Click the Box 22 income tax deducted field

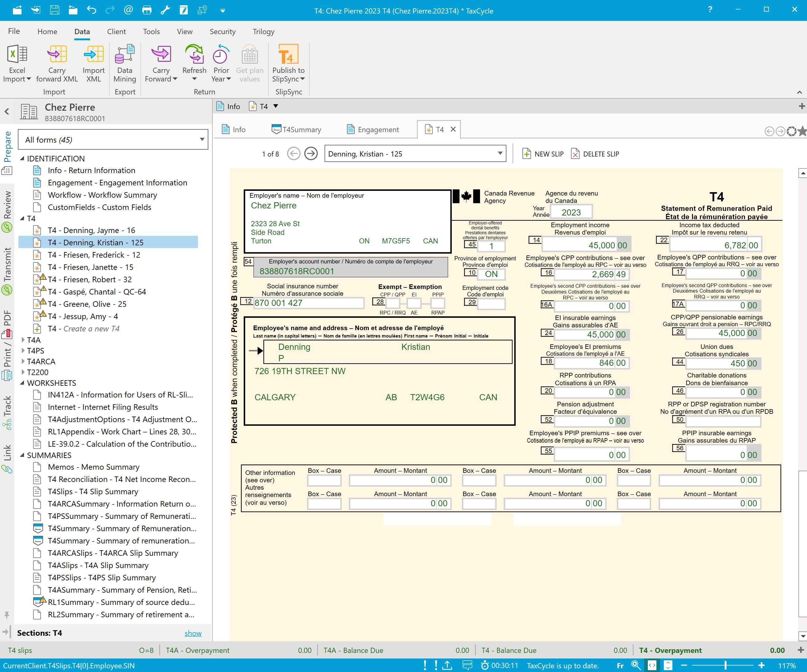click(715, 245)
